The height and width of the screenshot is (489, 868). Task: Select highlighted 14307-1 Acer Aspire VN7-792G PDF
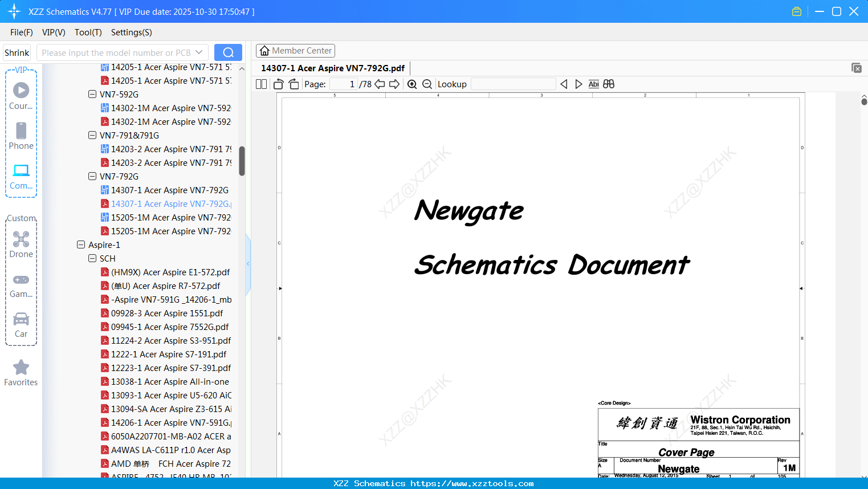click(x=166, y=203)
